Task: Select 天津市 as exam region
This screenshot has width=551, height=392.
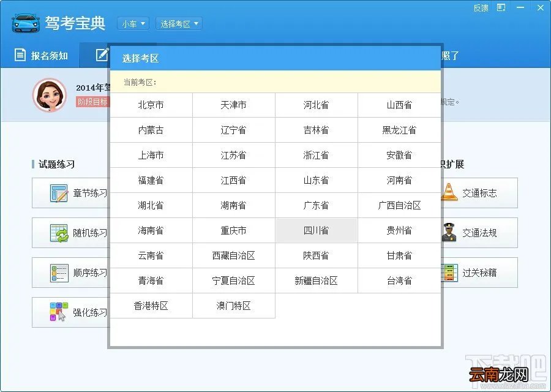Action: point(234,105)
